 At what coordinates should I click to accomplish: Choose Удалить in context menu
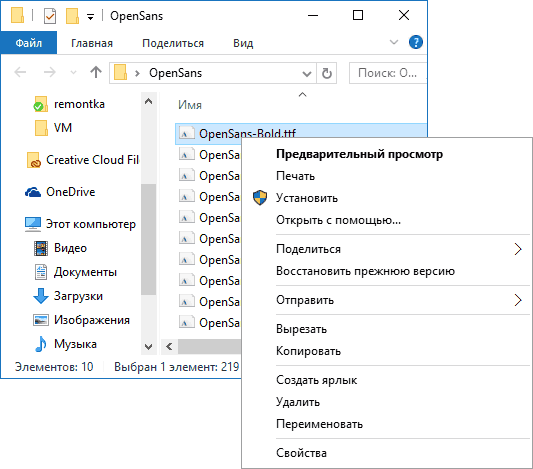point(298,402)
